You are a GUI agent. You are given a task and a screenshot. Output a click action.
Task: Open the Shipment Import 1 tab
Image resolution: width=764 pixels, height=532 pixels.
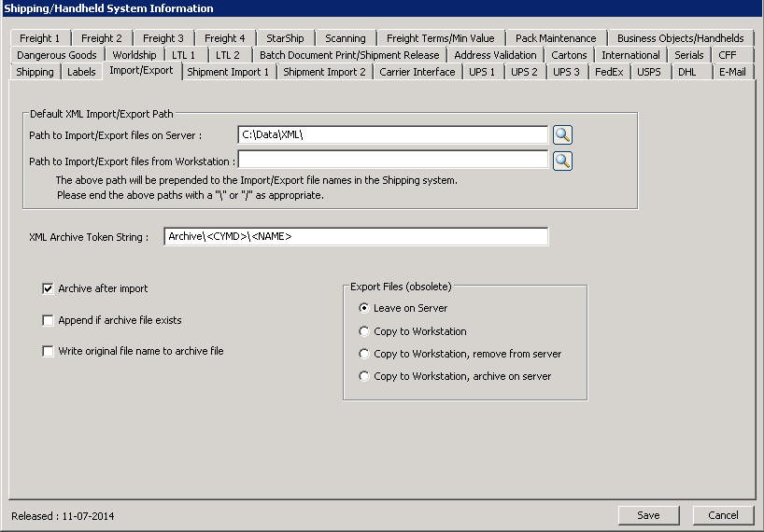[228, 72]
